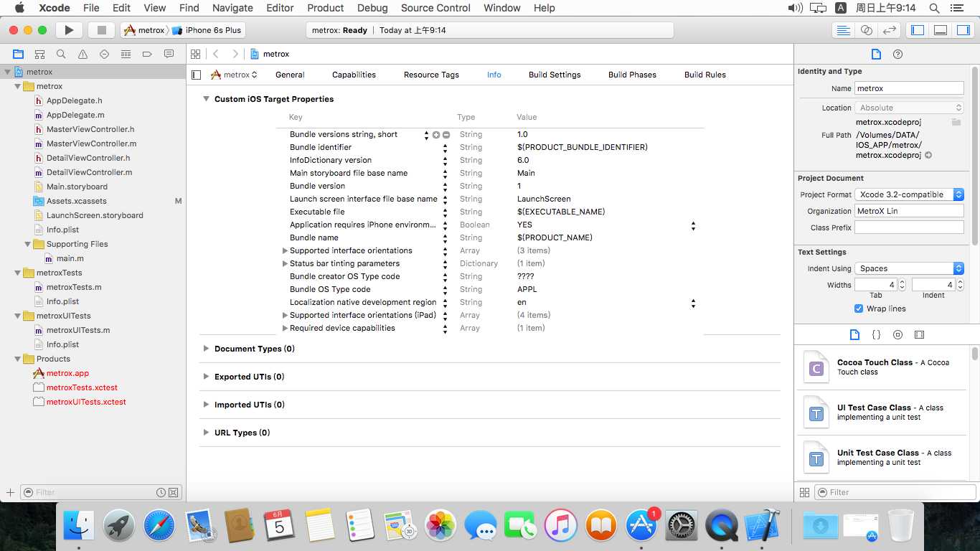Select iPhone 6s Plus run destination
Screen dimensions: 980x551
(207, 30)
